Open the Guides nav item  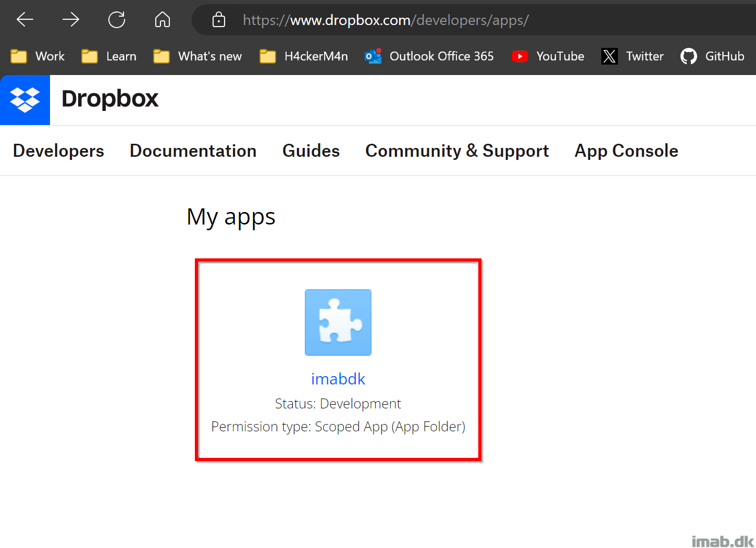coord(311,151)
